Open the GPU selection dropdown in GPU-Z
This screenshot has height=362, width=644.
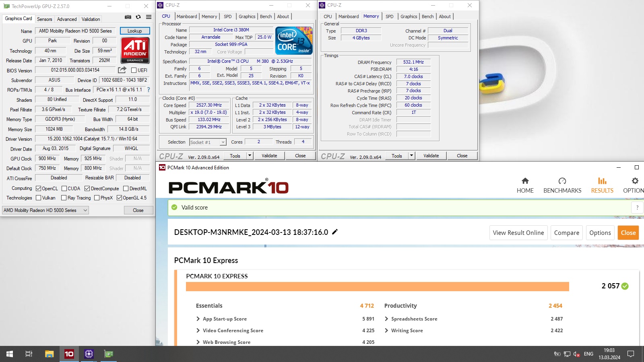45,210
